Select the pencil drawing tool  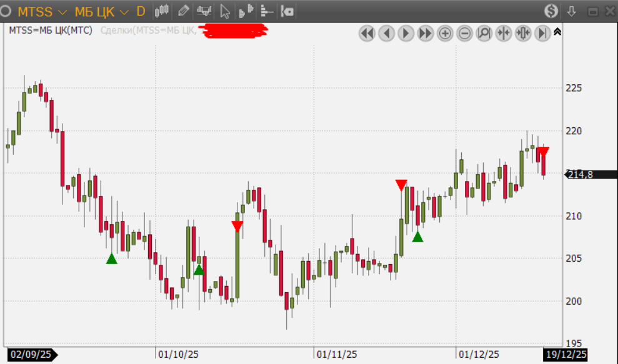[183, 11]
